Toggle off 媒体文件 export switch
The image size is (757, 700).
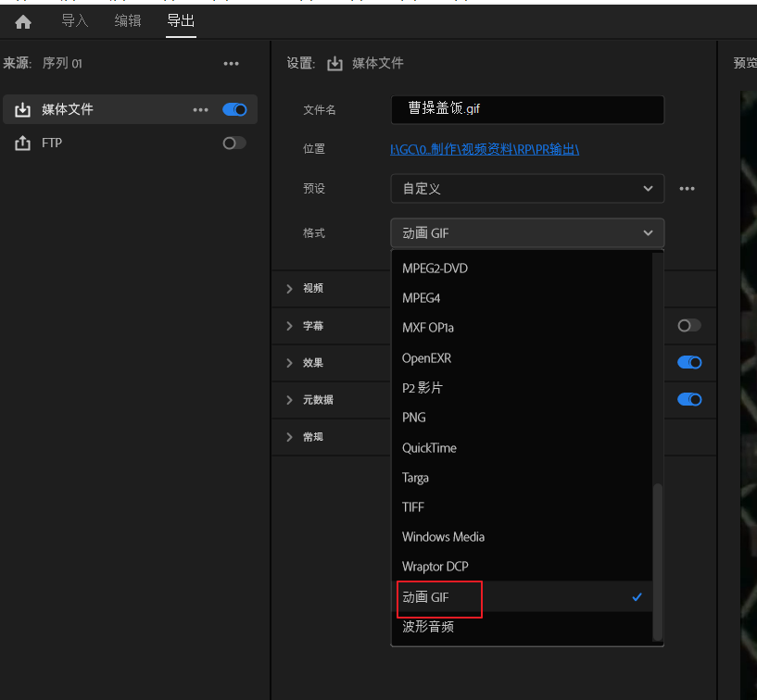[x=234, y=109]
